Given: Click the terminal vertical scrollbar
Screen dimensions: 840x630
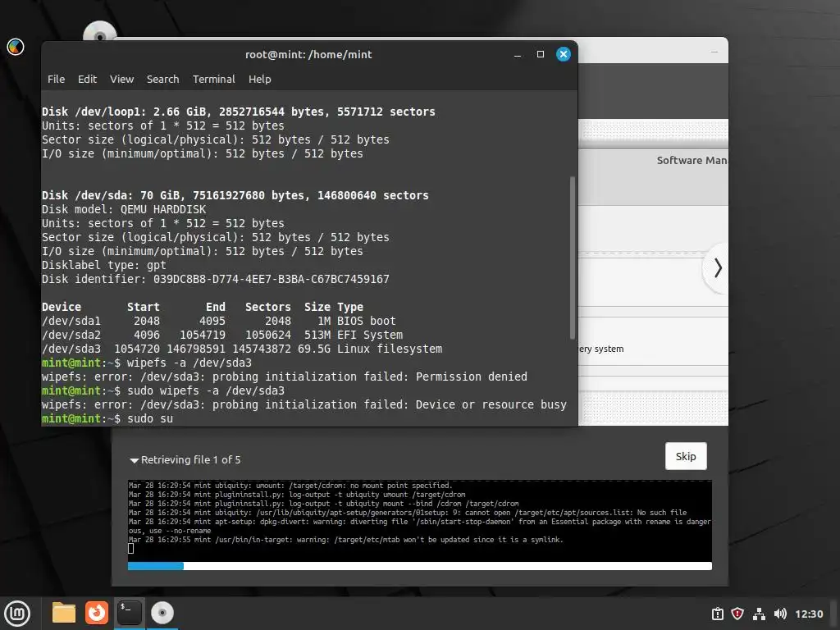Looking at the screenshot, I should (x=573, y=258).
